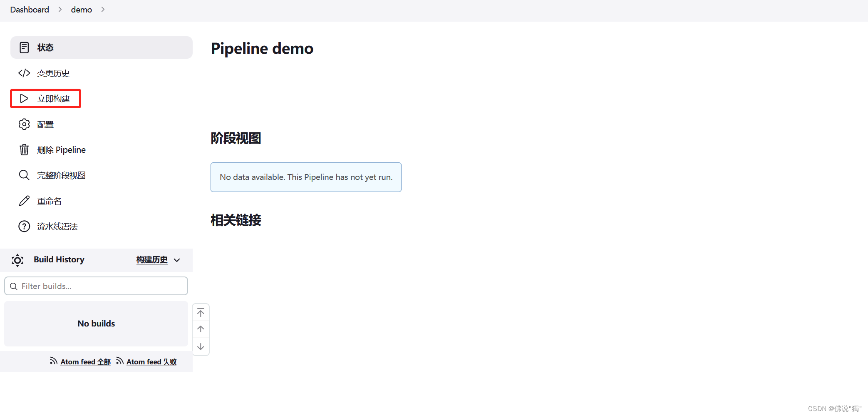Screen dimensions: 868x416
Task: Expand the chevron after Dashboard breadcrumb
Action: pyautogui.click(x=60, y=10)
